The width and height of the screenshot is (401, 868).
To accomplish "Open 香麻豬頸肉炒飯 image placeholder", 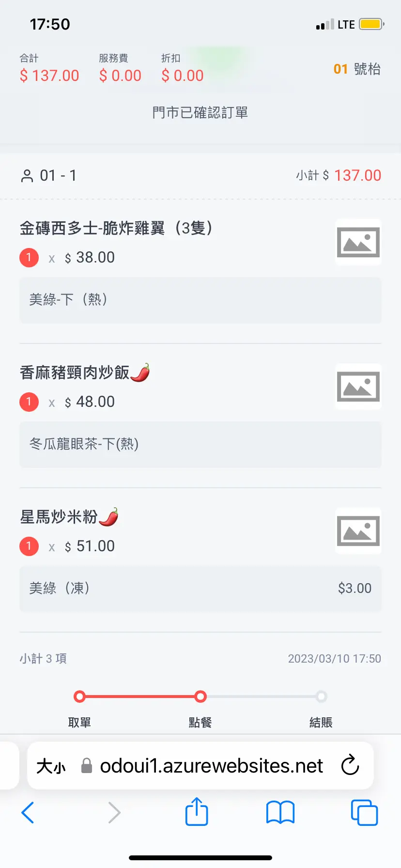I will click(358, 387).
